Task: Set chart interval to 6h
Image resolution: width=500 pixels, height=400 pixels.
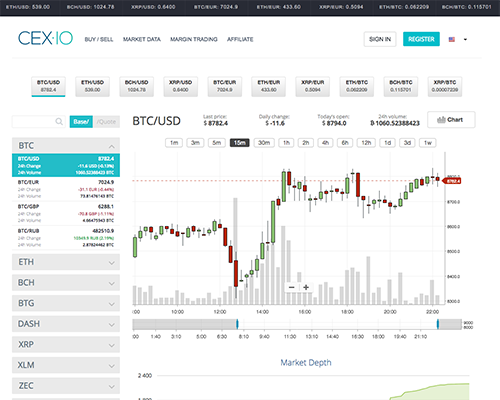Action: pos(345,143)
